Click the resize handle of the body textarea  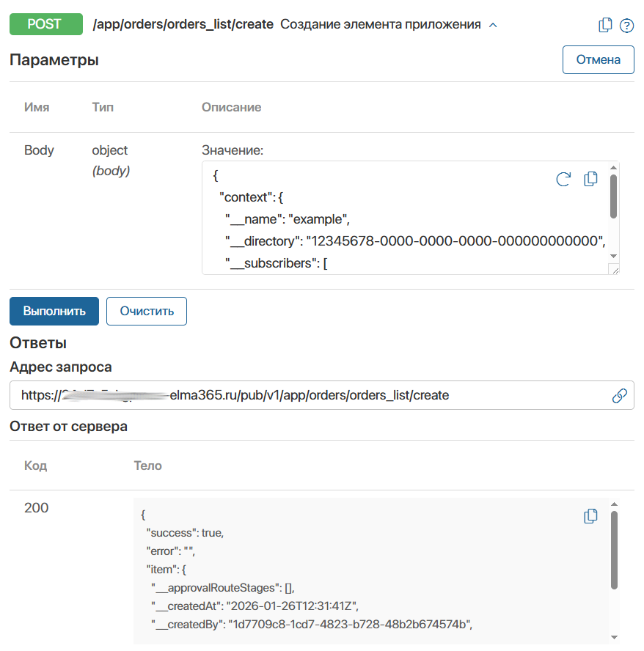614,270
